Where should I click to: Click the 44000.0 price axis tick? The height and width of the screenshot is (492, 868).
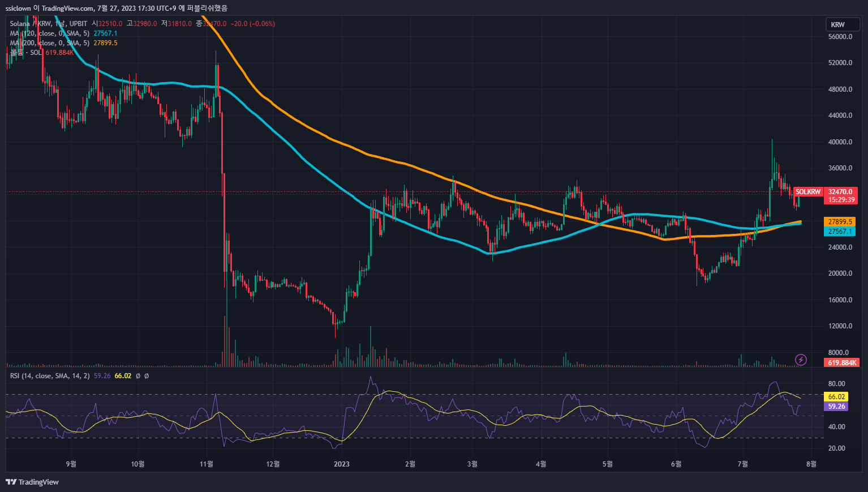pos(840,115)
